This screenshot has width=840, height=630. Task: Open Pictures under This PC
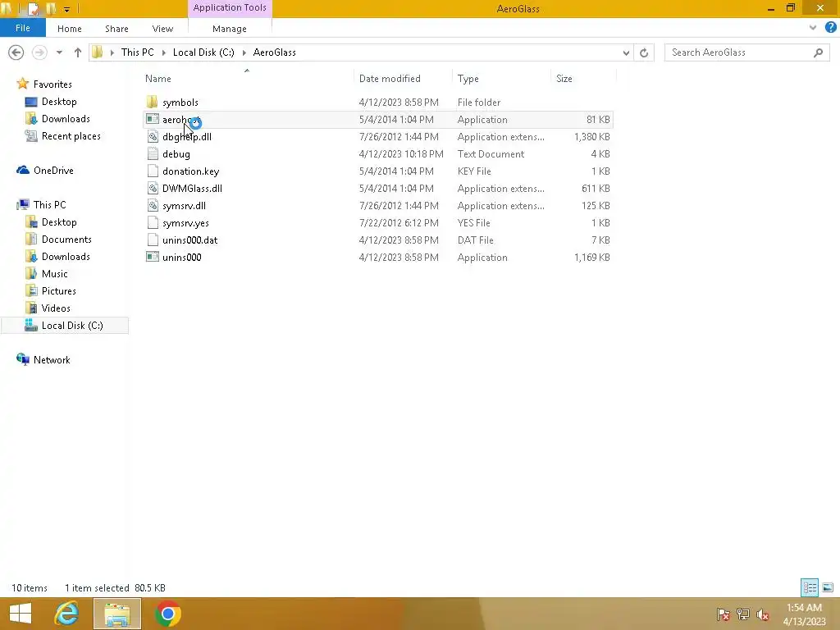coord(59,291)
